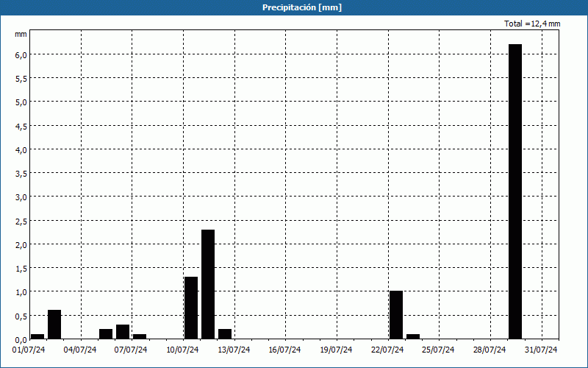This screenshot has height=368, width=588.
Task: Click the 28/07/24 date axis label
Action: [x=490, y=350]
